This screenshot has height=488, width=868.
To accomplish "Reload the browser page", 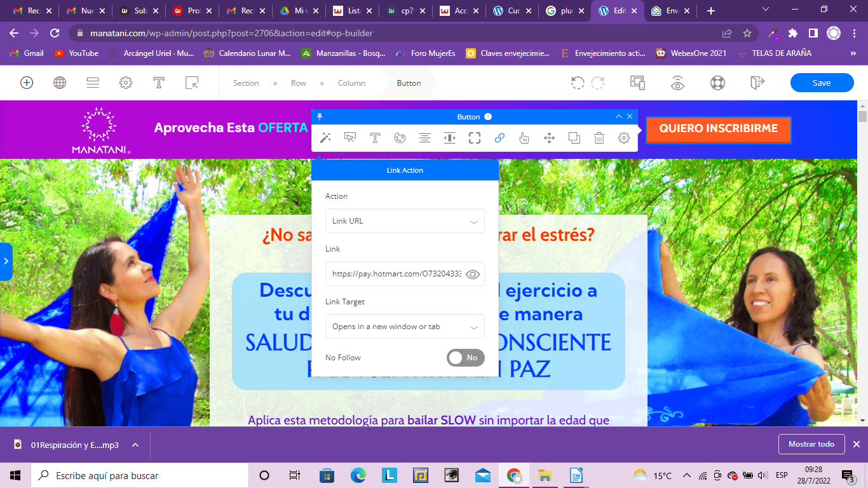I will 55,33.
